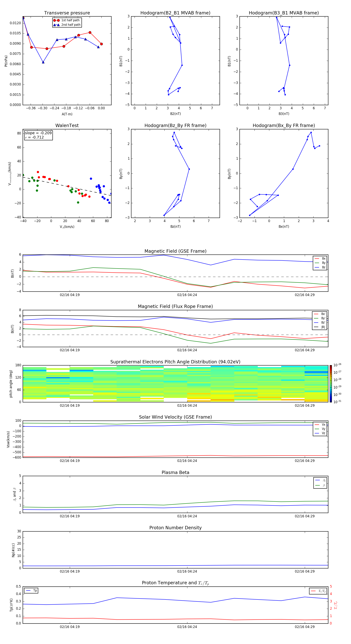This screenshot has height=644, width=351.
Task: Click the "Magnetic Field (Flux Rope Frame)" title
Action: 175,307
